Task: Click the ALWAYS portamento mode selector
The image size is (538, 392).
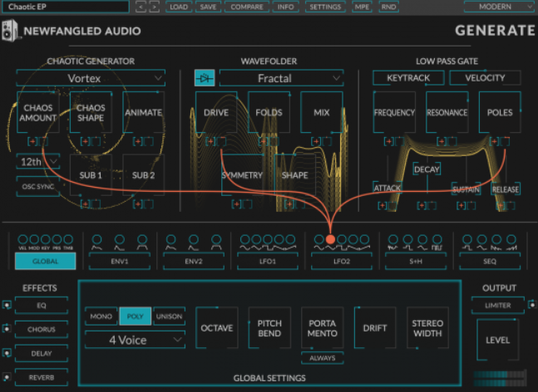Action: (322, 358)
